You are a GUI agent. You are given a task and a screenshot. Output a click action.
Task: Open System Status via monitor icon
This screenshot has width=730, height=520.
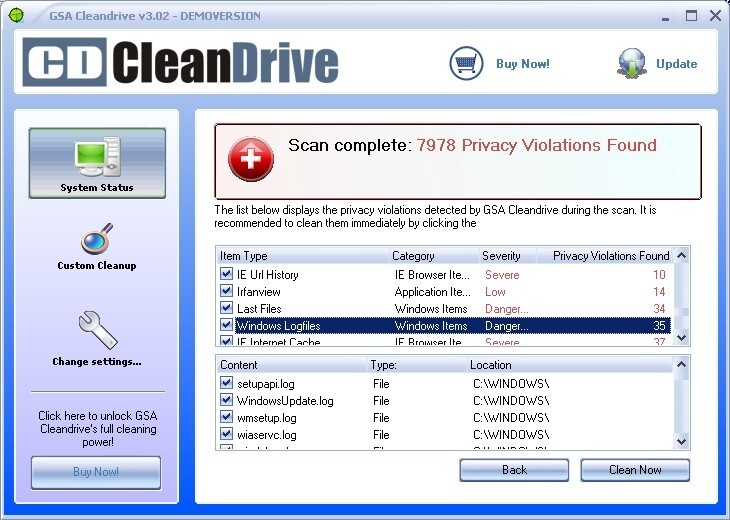(x=97, y=156)
